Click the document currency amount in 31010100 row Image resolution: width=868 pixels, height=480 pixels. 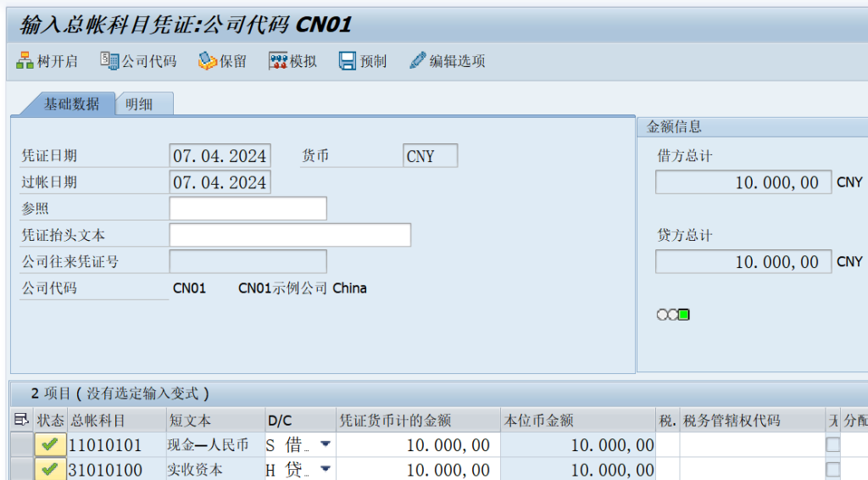click(418, 470)
